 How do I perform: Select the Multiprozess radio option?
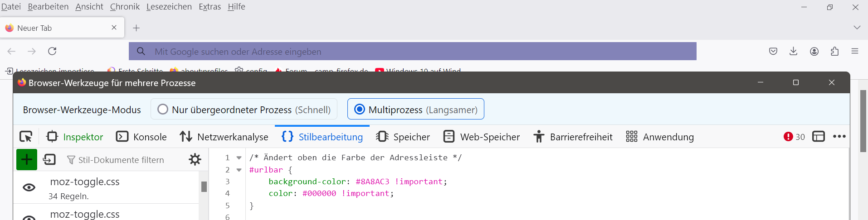pyautogui.click(x=360, y=110)
